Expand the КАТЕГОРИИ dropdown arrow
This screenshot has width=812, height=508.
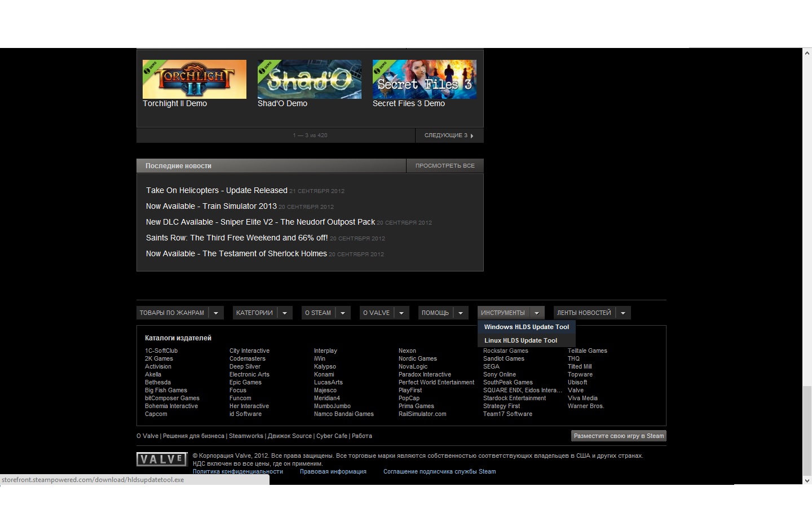pyautogui.click(x=285, y=313)
